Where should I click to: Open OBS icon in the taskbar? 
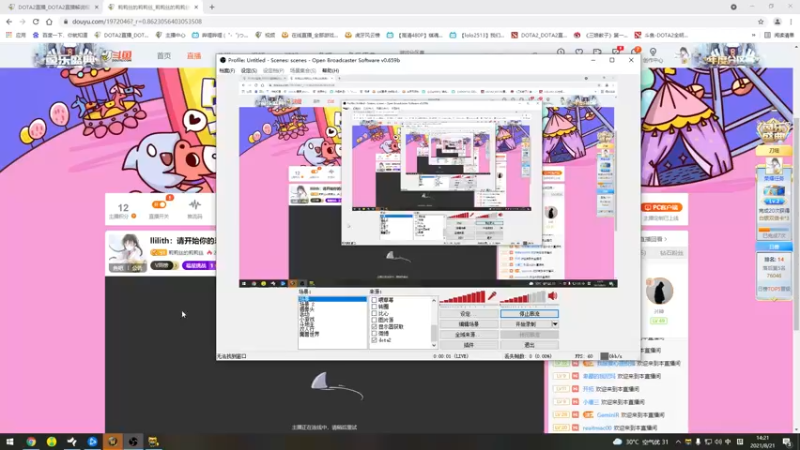(133, 442)
